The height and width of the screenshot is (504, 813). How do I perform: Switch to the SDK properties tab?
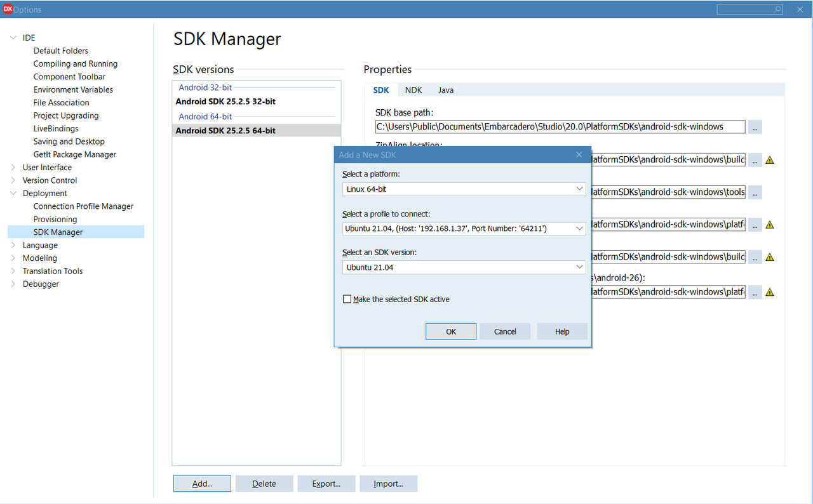click(x=381, y=90)
